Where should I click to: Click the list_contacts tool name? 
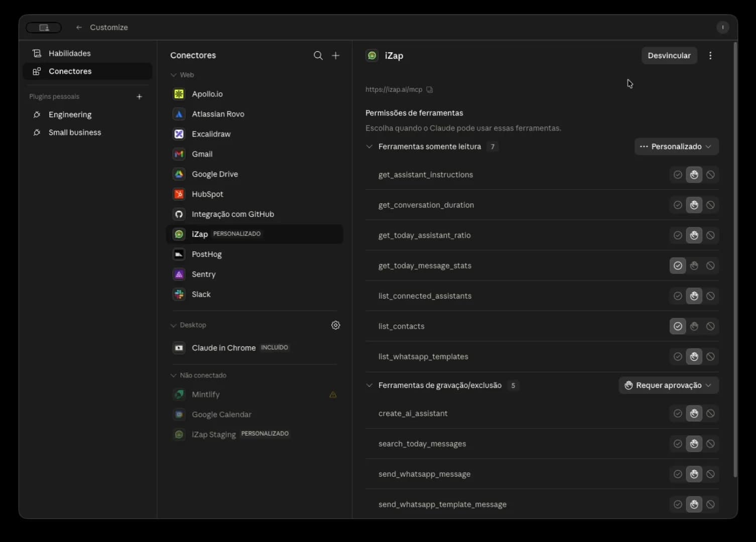coord(402,326)
